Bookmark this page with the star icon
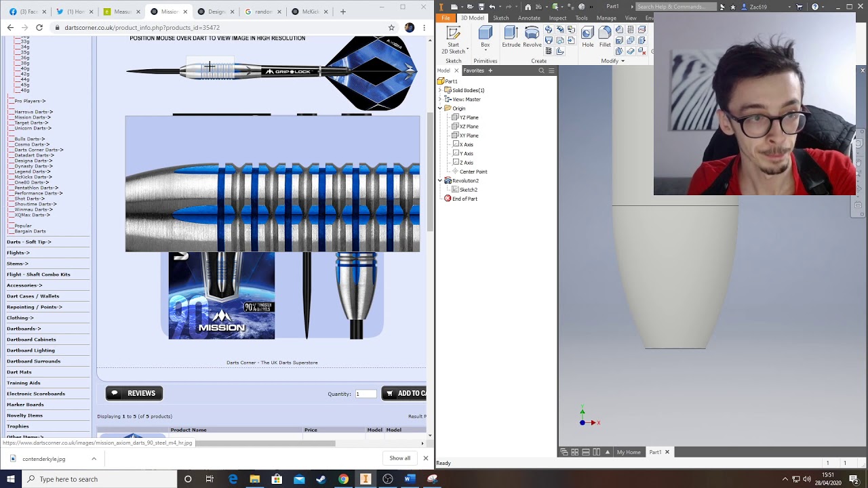This screenshot has width=868, height=488. (391, 28)
